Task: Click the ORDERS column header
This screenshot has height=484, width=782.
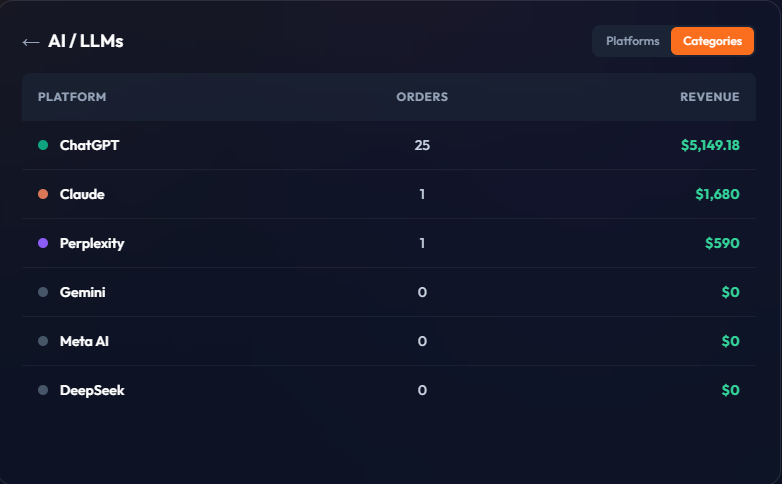Action: tap(422, 97)
